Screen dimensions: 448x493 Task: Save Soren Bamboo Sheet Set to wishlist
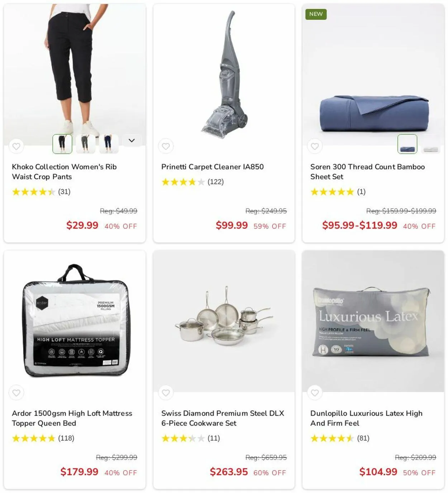(315, 146)
